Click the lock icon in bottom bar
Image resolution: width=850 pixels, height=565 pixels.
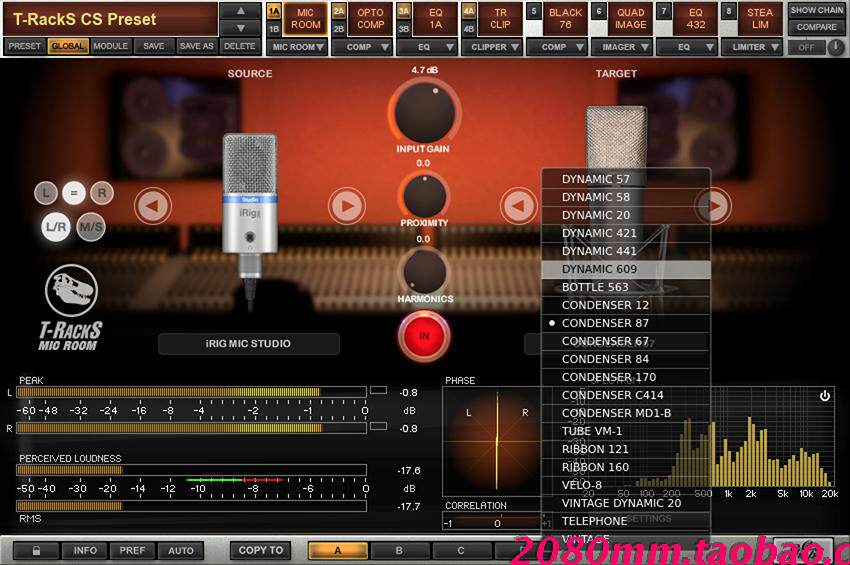(36, 550)
